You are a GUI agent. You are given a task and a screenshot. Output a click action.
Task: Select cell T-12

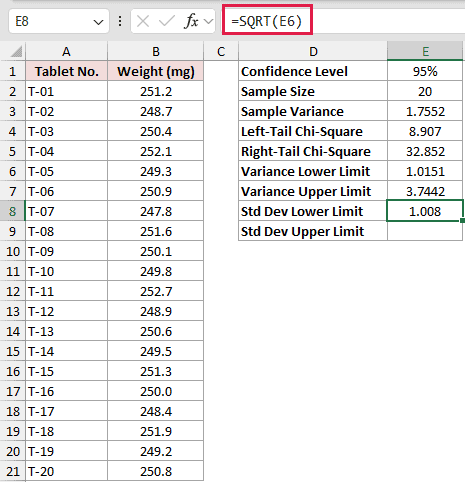click(x=67, y=311)
